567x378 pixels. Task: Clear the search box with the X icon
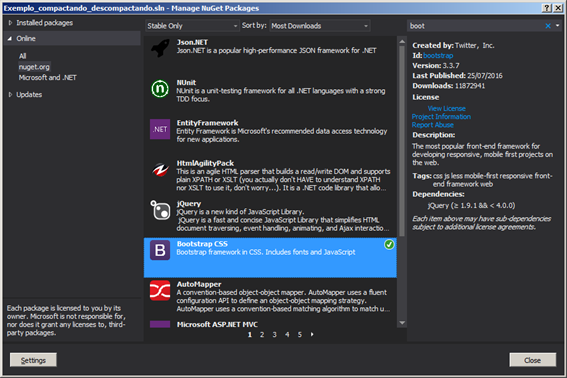click(x=548, y=26)
